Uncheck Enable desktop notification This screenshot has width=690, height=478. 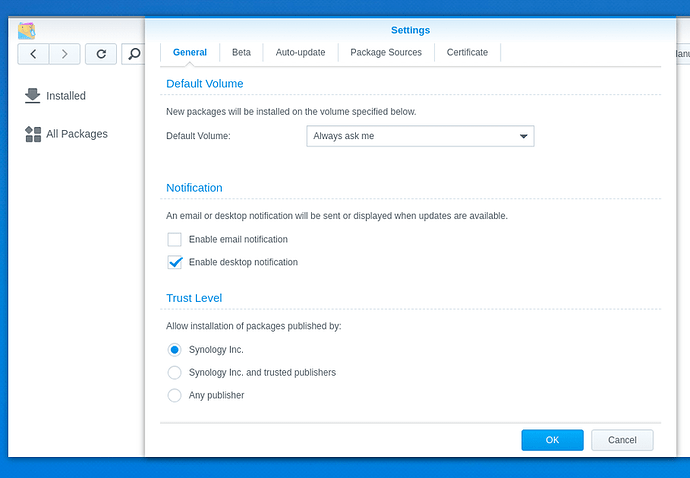tap(174, 262)
